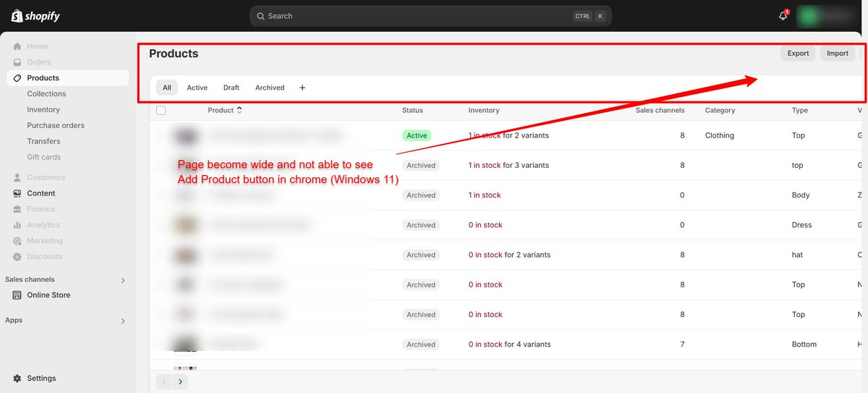Screen dimensions: 868x393
Task: Click the Analytics sidebar icon
Action: pos(17,225)
